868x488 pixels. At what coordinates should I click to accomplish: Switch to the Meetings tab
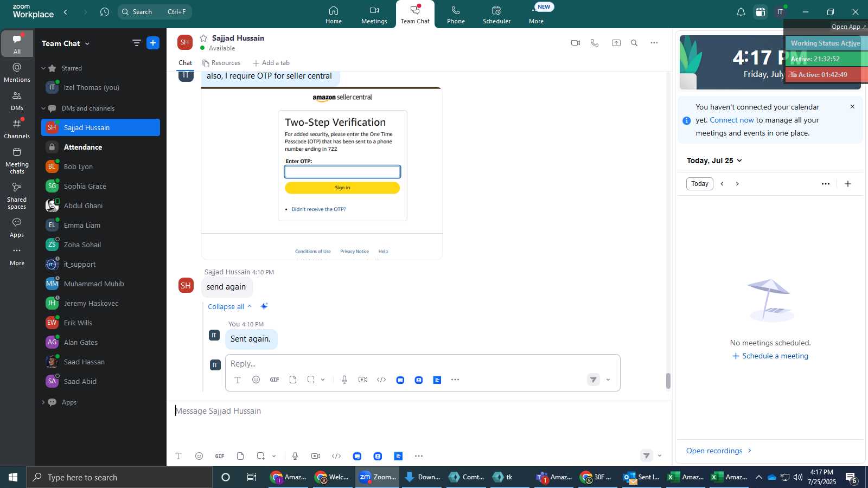pyautogui.click(x=374, y=15)
